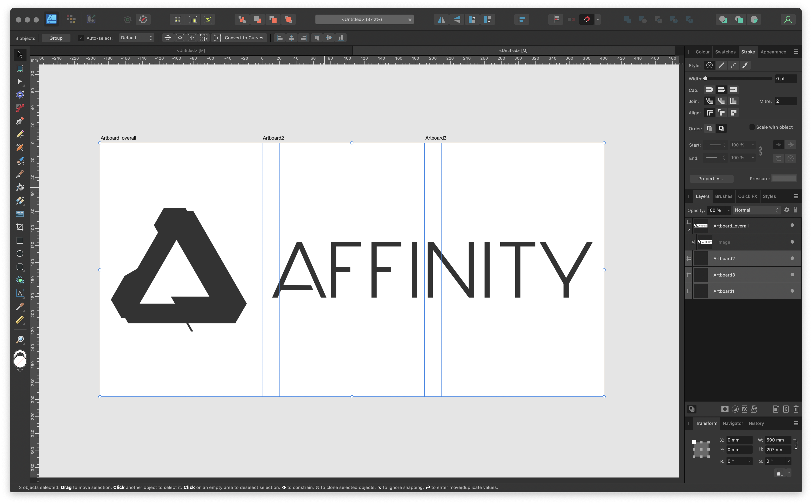This screenshot has width=812, height=504.
Task: Toggle the Auto-select checkbox
Action: tap(81, 38)
